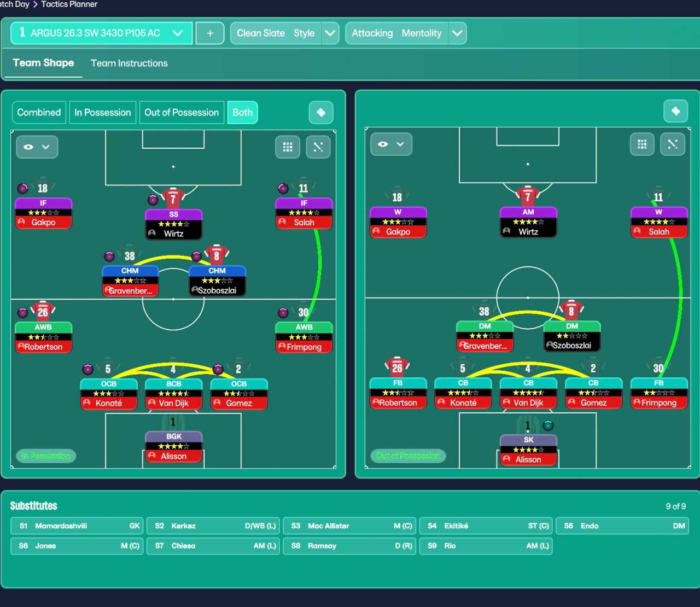
Task: Select Wirtz's SS role card
Action: pos(173,224)
